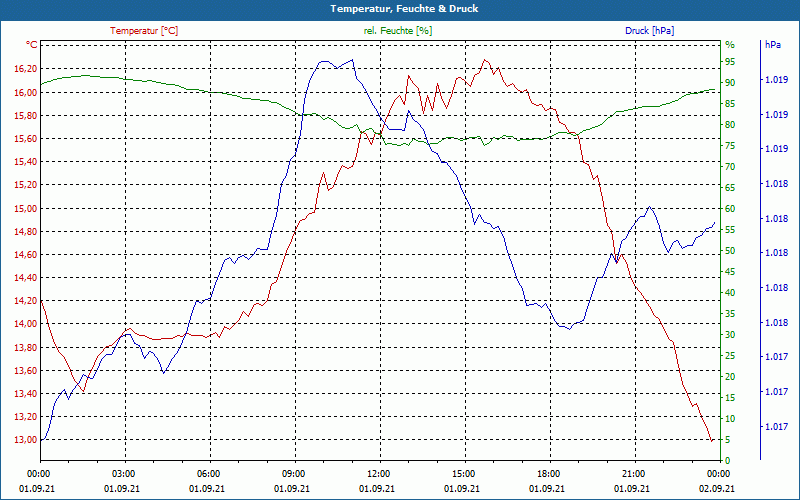Click the 06:00 time axis label
Image resolution: width=800 pixels, height=500 pixels.
coord(207,474)
